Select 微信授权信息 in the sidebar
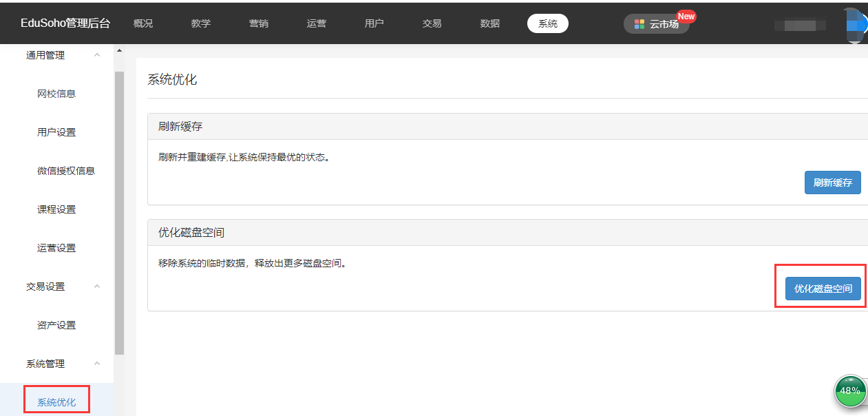This screenshot has height=416, width=868. [66, 171]
